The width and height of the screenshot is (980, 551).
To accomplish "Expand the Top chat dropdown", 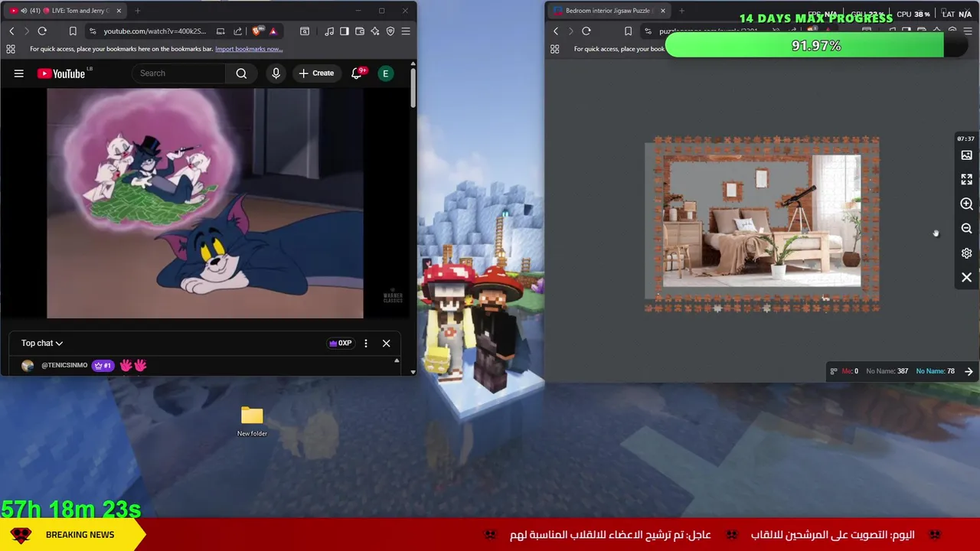I will click(42, 344).
